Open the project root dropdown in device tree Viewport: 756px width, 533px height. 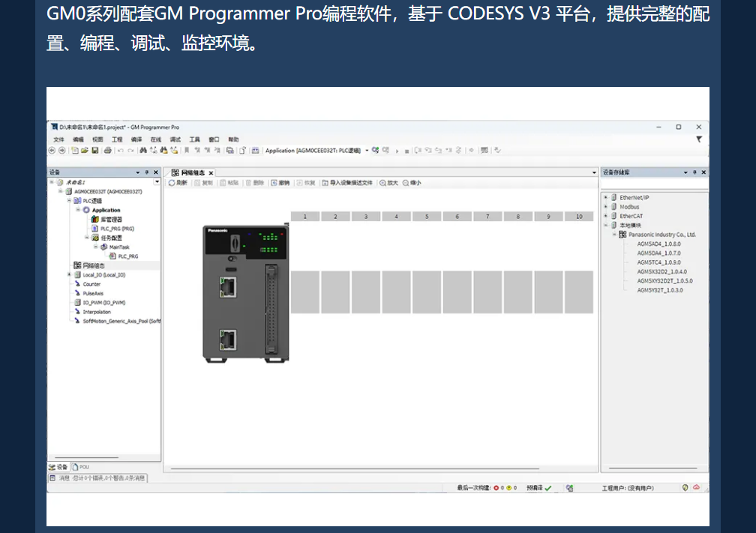(157, 182)
